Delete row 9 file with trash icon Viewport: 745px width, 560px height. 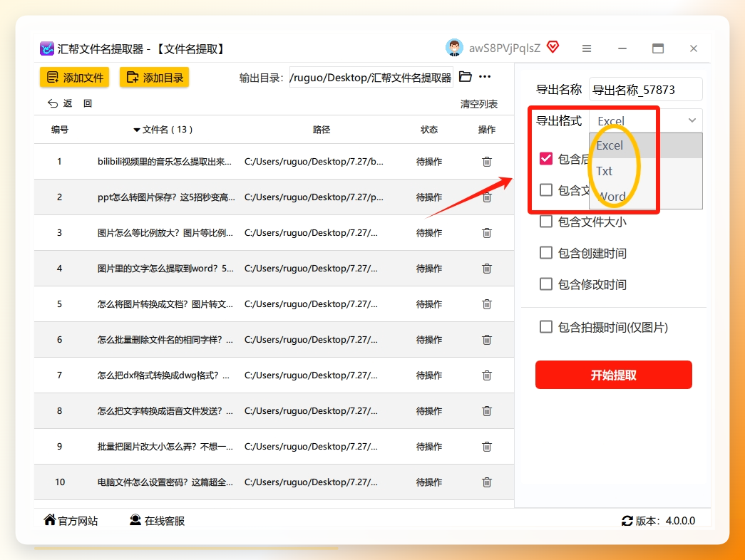tap(486, 447)
